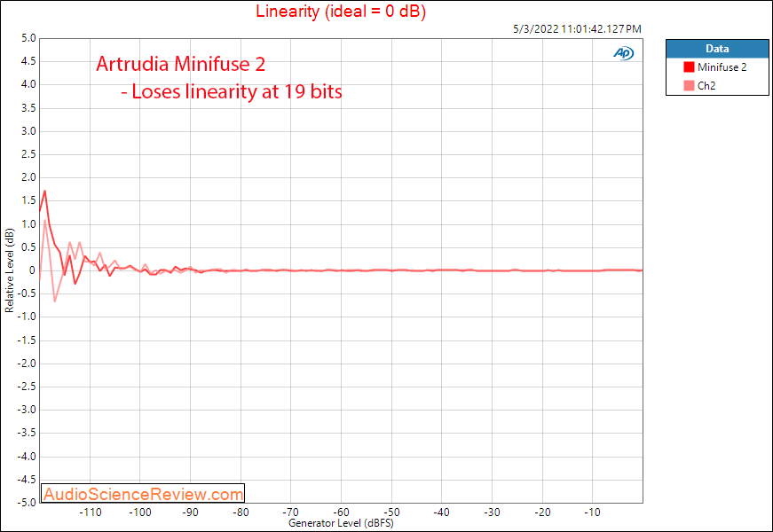The image size is (773, 532).
Task: Click the 'Generator Level (dBFS)' axis title
Action: (x=341, y=523)
